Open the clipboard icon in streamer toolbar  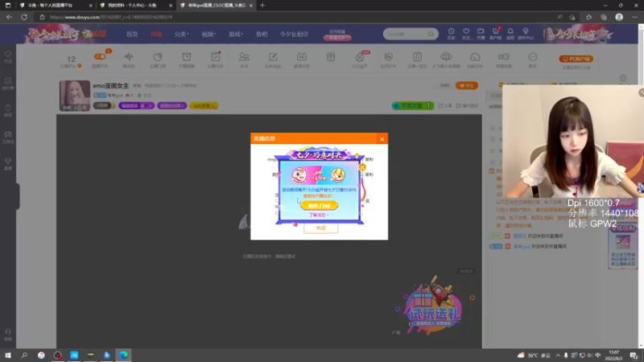[x=417, y=56]
